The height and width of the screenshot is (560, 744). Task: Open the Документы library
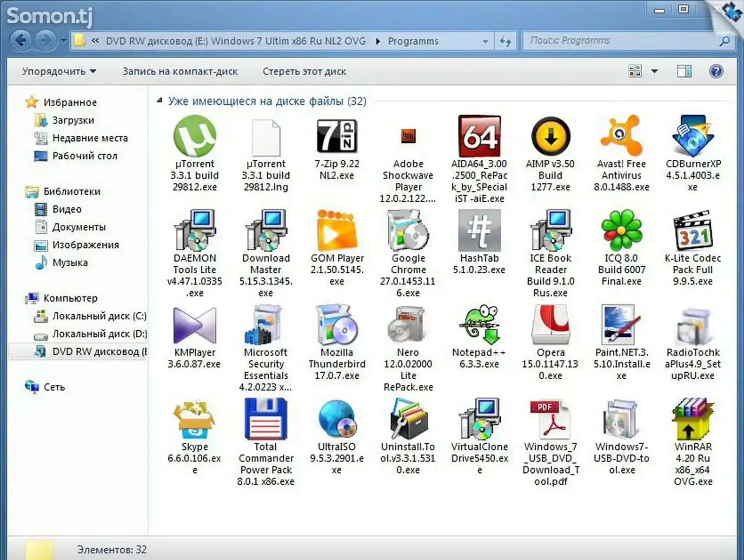point(79,227)
